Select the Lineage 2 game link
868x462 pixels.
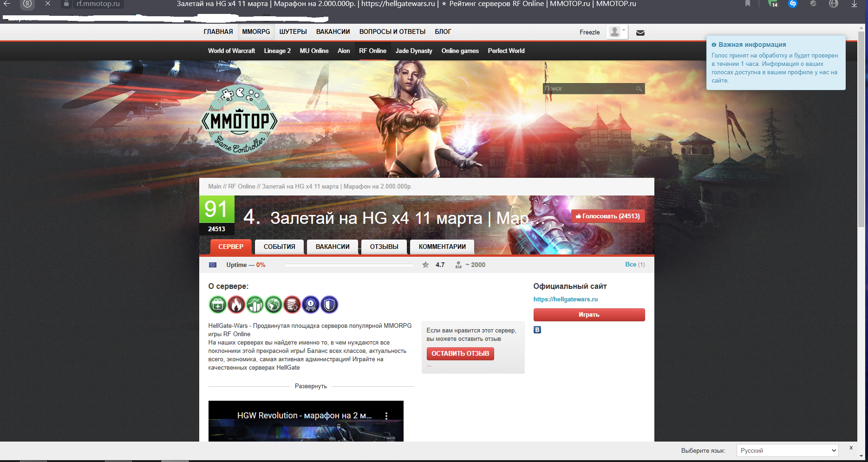pos(277,51)
